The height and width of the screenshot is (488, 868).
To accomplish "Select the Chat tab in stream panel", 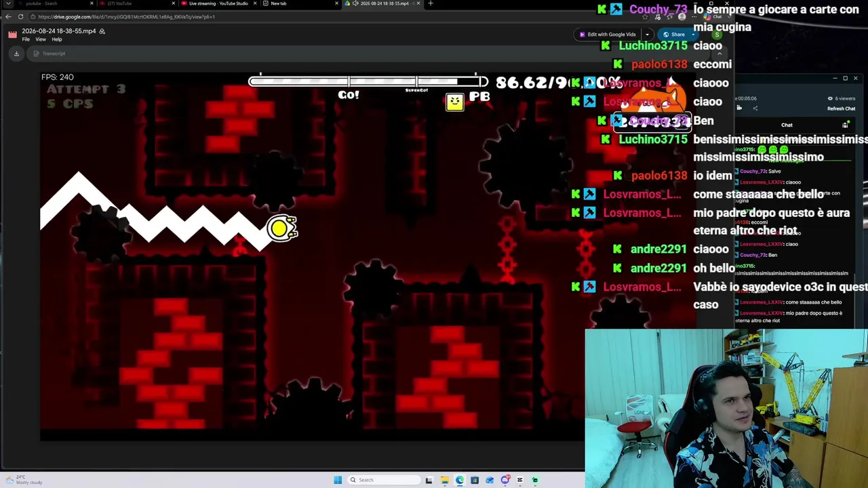I will 787,125.
